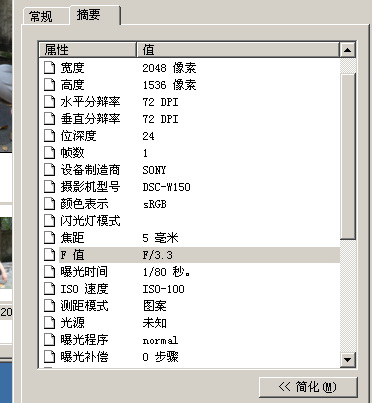The image size is (372, 403).
Task: Click the page icon beside 曝光程序
Action: [x=49, y=340]
